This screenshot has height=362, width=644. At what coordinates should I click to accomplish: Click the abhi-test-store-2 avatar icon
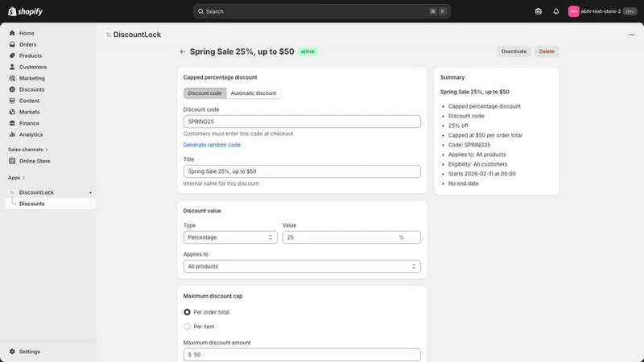click(573, 11)
